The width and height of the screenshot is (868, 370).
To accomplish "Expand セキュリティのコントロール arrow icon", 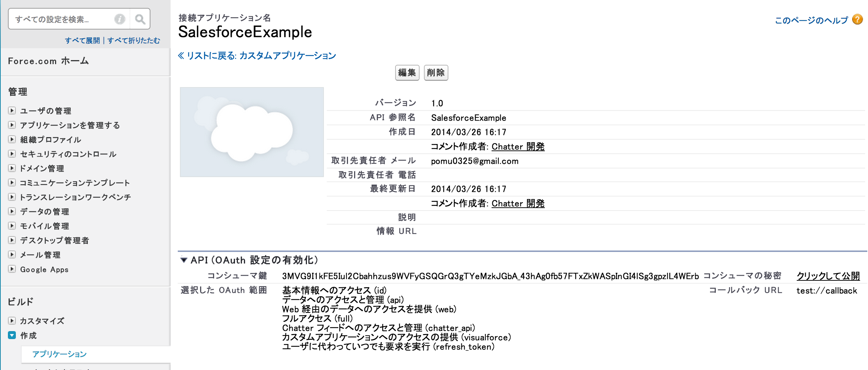I will tap(12, 154).
